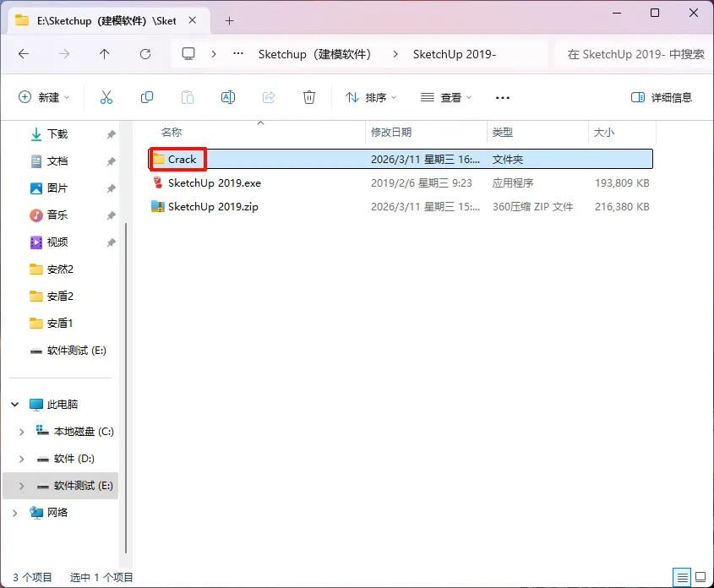
Task: Sort by 名称 column header
Action: pyautogui.click(x=172, y=133)
